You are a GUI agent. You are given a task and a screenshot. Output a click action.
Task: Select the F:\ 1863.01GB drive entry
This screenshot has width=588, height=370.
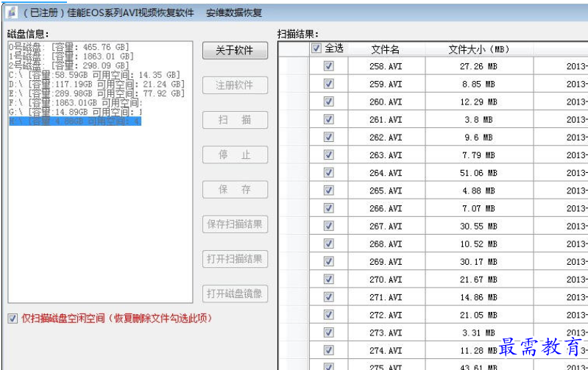tap(76, 103)
